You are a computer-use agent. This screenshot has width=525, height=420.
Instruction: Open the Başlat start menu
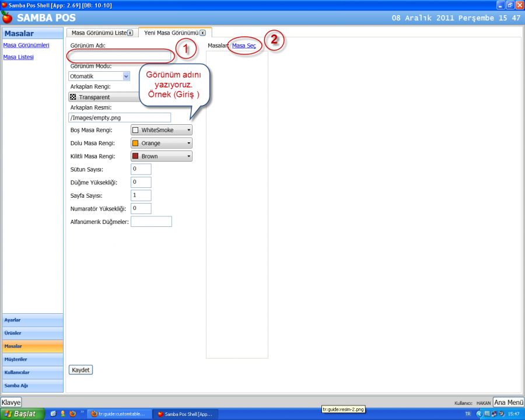(x=22, y=414)
